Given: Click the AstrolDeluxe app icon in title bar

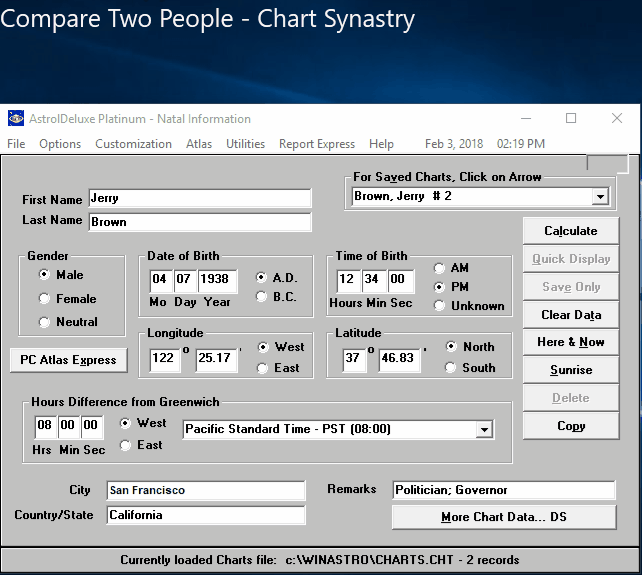Looking at the screenshot, I should click(16, 119).
